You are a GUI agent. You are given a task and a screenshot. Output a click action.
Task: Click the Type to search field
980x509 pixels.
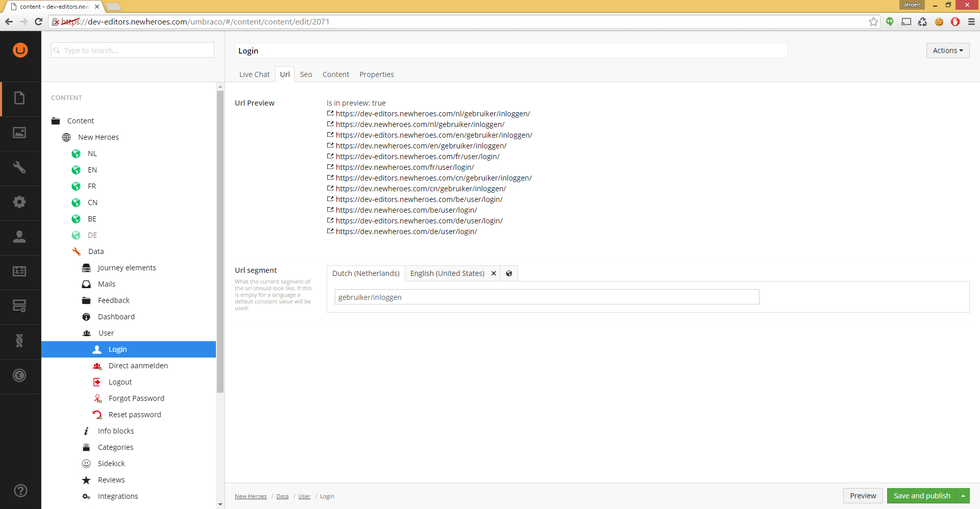pos(133,50)
